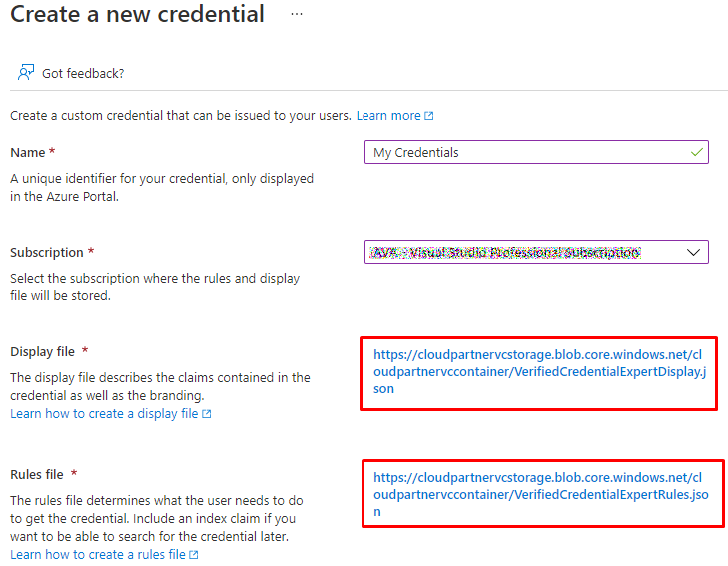
Task: Open Learn how to create a display file
Action: pos(104,414)
